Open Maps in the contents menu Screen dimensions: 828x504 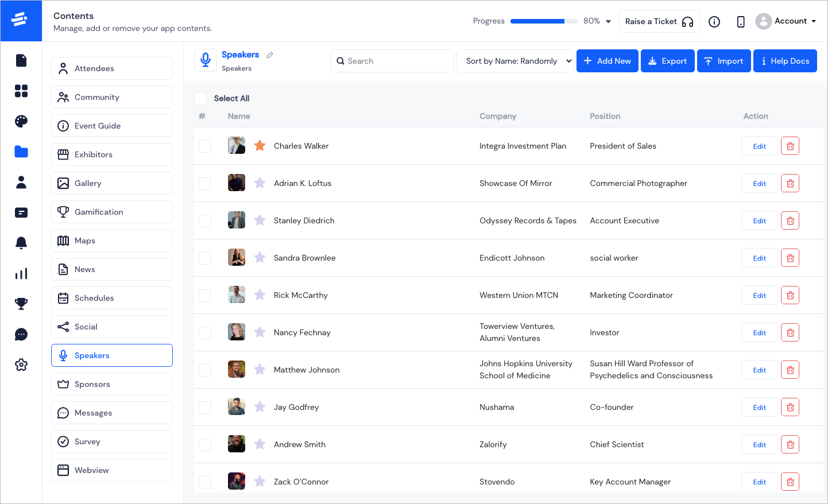point(112,241)
